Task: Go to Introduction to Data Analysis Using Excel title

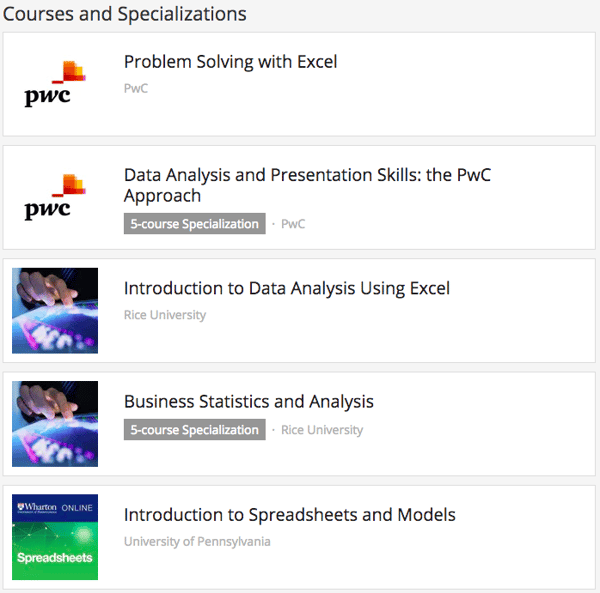Action: pos(287,289)
